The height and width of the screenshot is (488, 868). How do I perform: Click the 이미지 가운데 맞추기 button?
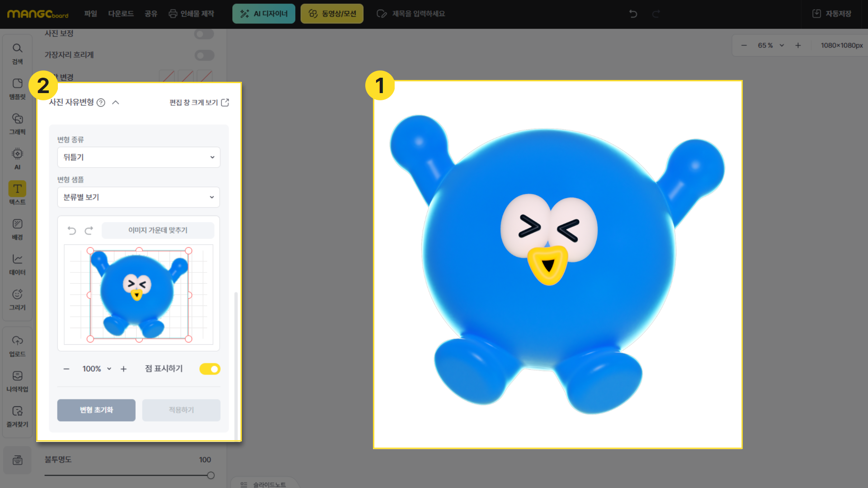click(x=158, y=230)
